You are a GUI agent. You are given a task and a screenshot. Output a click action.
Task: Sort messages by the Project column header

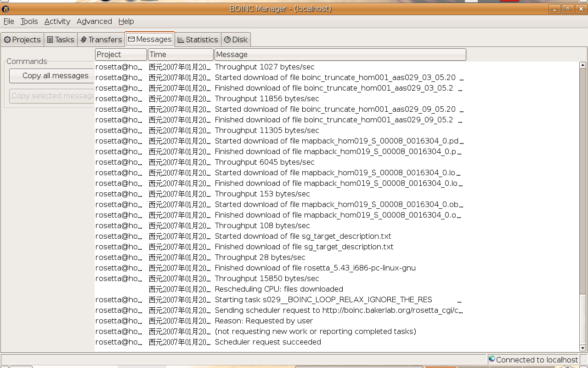121,54
